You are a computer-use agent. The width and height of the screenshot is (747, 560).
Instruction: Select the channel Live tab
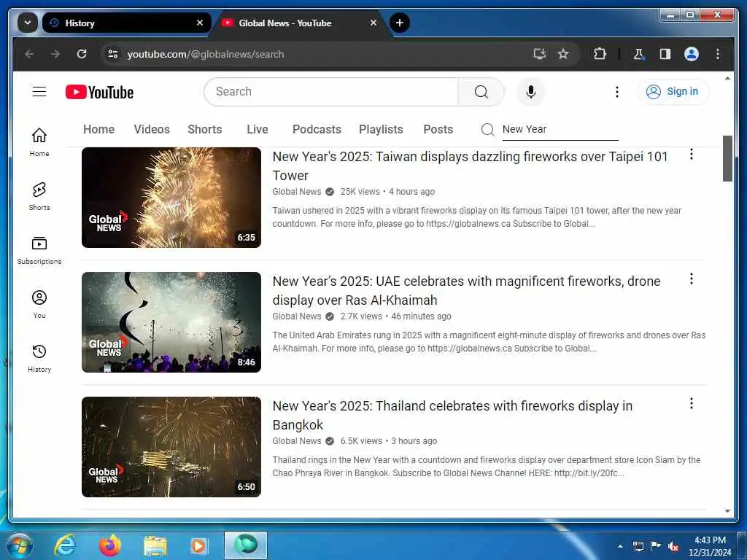(x=258, y=129)
